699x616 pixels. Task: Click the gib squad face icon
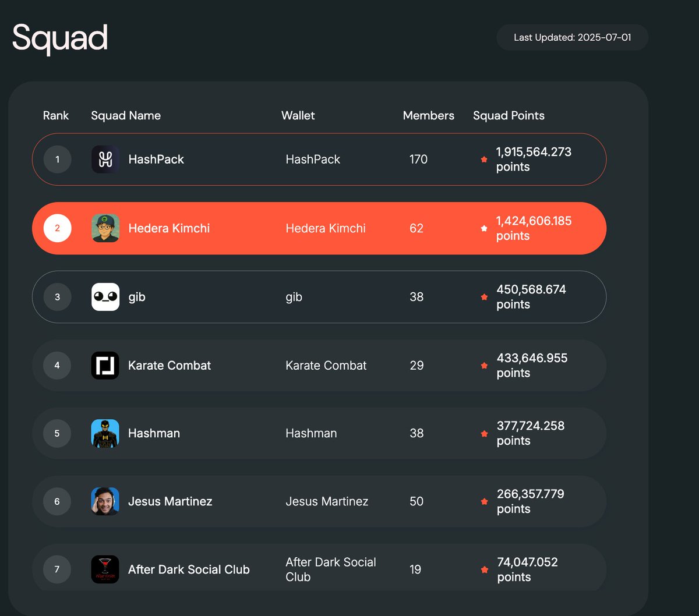click(105, 297)
